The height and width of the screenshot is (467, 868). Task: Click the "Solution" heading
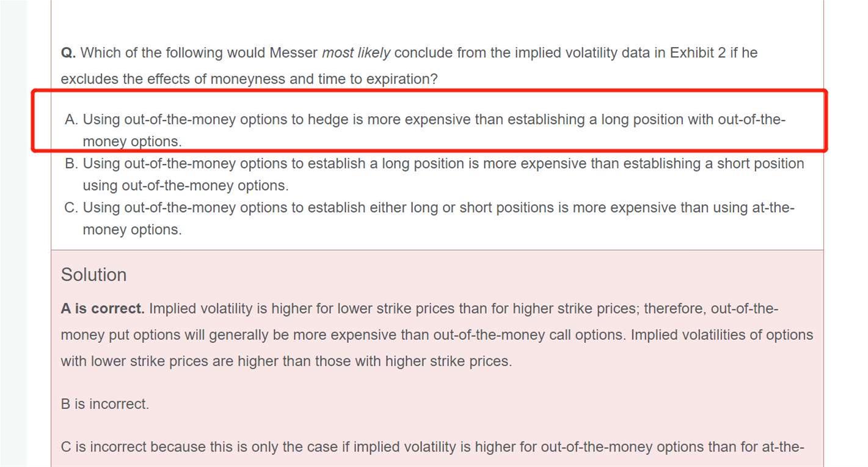(x=93, y=275)
